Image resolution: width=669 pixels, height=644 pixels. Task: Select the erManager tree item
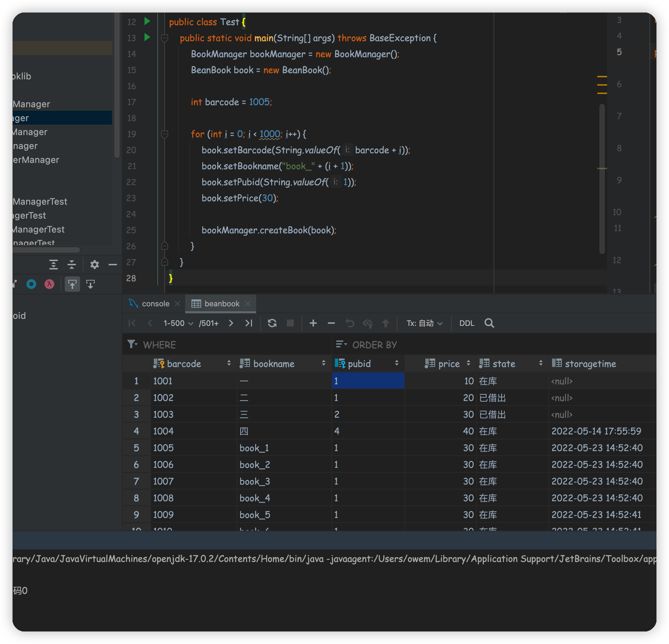pos(36,160)
